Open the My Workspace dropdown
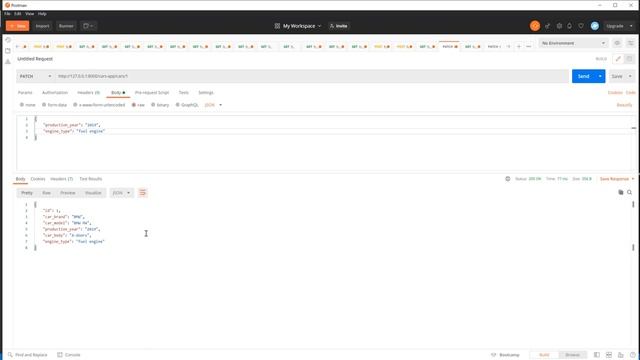Screen dimensions: 640x360 (302, 26)
